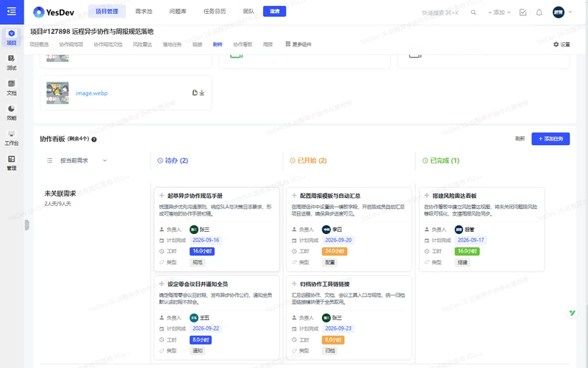Click the 王五 avatar on the 设定零会议日 card

(194, 318)
